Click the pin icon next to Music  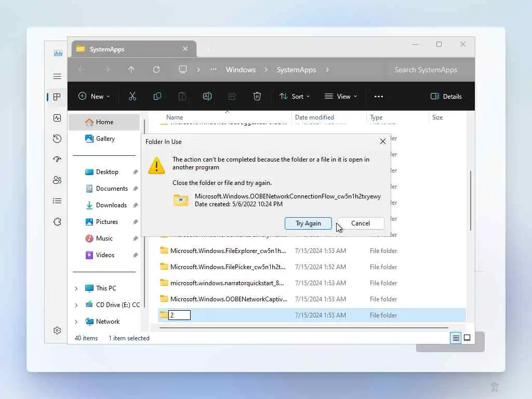136,238
